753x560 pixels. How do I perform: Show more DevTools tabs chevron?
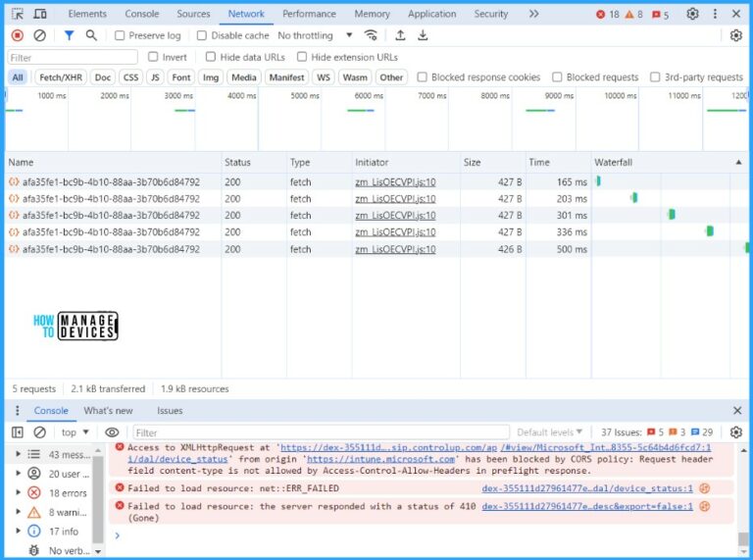(x=533, y=14)
